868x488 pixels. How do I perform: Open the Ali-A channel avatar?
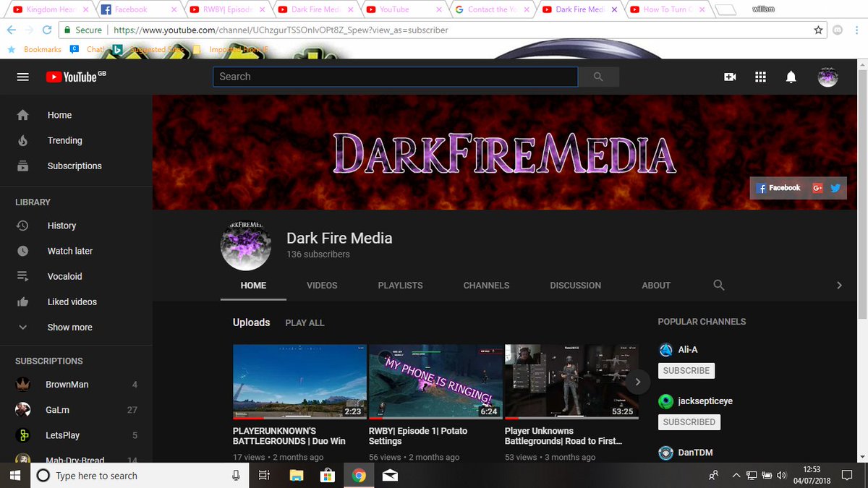(x=666, y=350)
